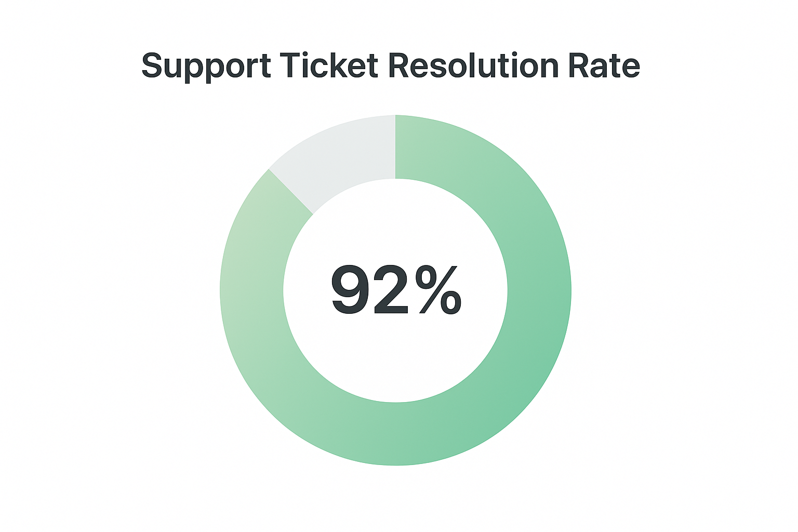Click the diagonal edge between grey and light green

tap(291, 191)
